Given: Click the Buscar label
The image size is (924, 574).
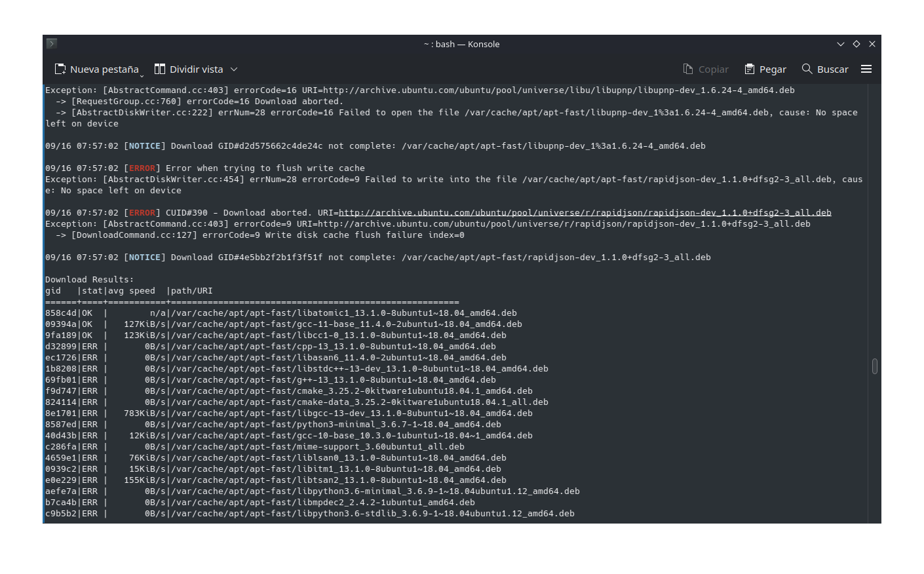Looking at the screenshot, I should pyautogui.click(x=833, y=69).
